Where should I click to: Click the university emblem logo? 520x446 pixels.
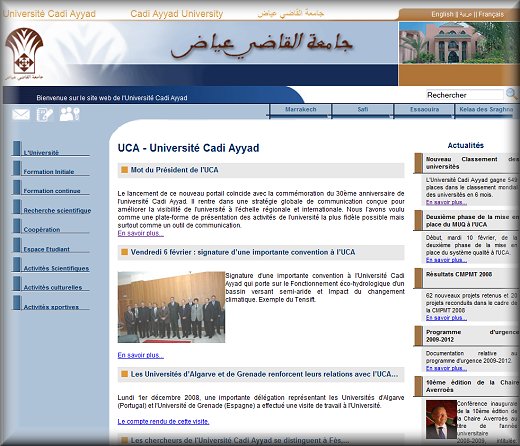(24, 53)
